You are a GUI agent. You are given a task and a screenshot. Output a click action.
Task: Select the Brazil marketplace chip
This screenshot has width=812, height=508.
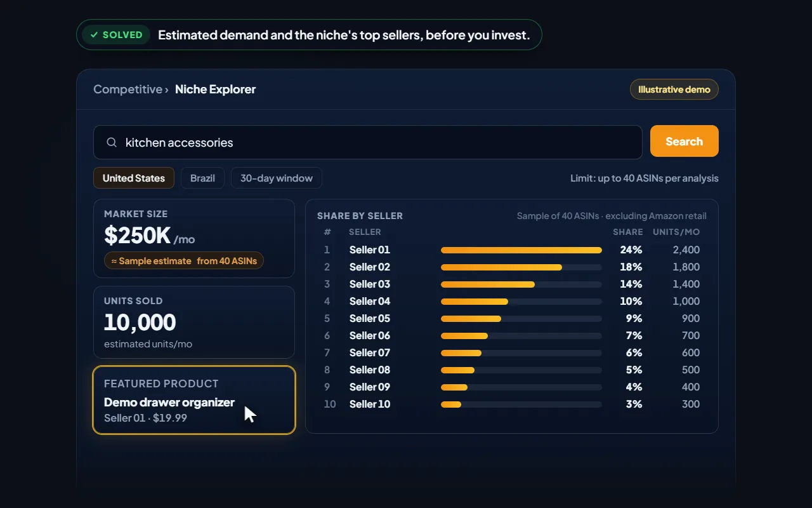point(202,178)
